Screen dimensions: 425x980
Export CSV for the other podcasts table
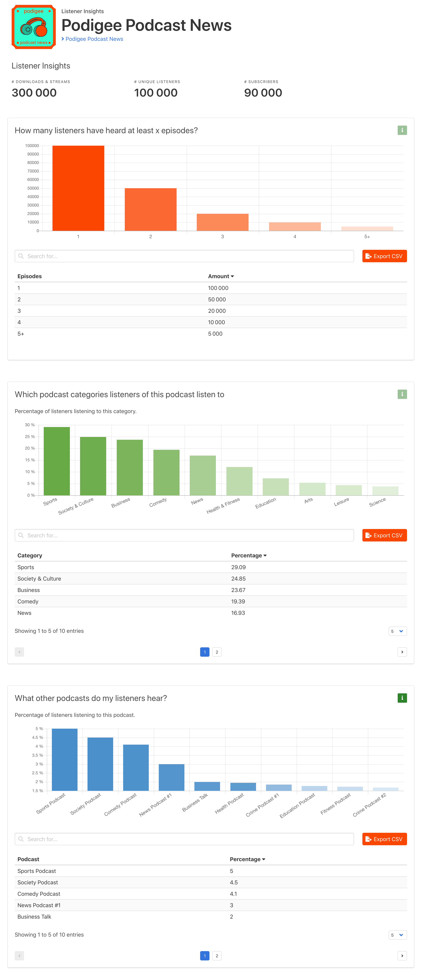click(384, 839)
